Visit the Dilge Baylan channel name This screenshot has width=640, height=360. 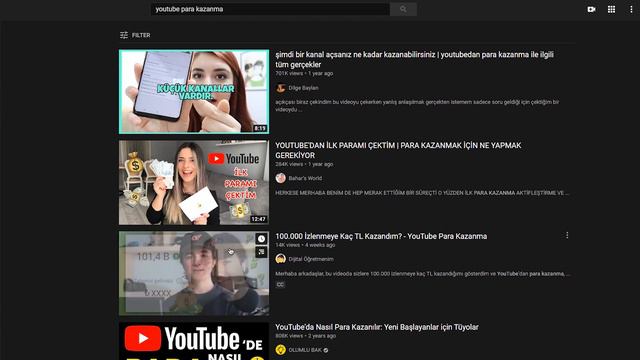[303, 88]
